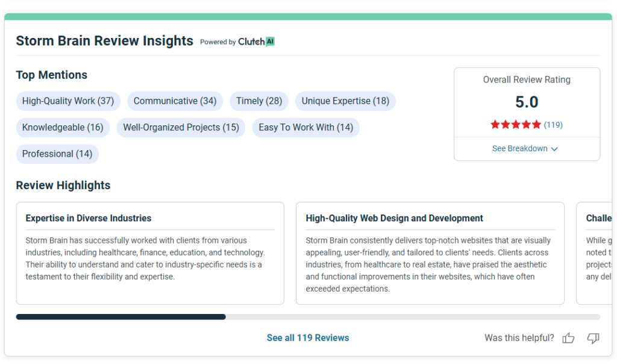The width and height of the screenshot is (617, 364).
Task: Click the Clutch AI logo
Action: (256, 42)
